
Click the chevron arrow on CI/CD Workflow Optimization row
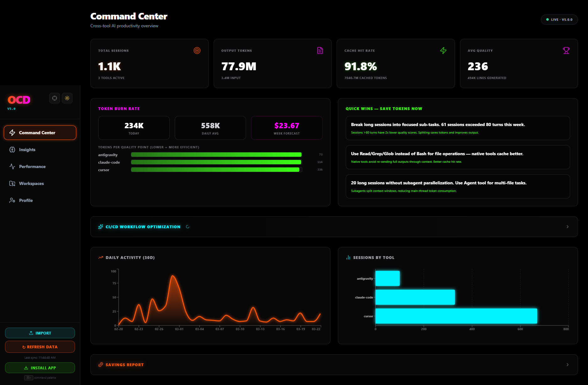[567, 227]
